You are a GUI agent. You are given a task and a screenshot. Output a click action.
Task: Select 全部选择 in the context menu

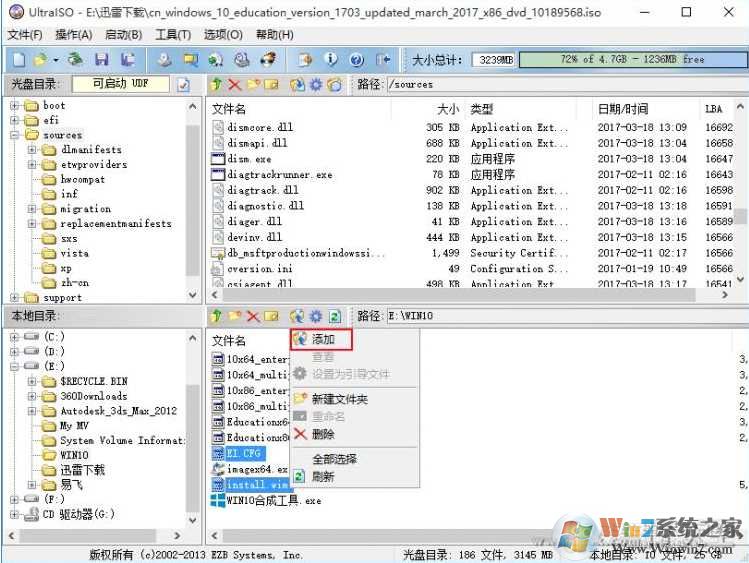click(x=334, y=459)
